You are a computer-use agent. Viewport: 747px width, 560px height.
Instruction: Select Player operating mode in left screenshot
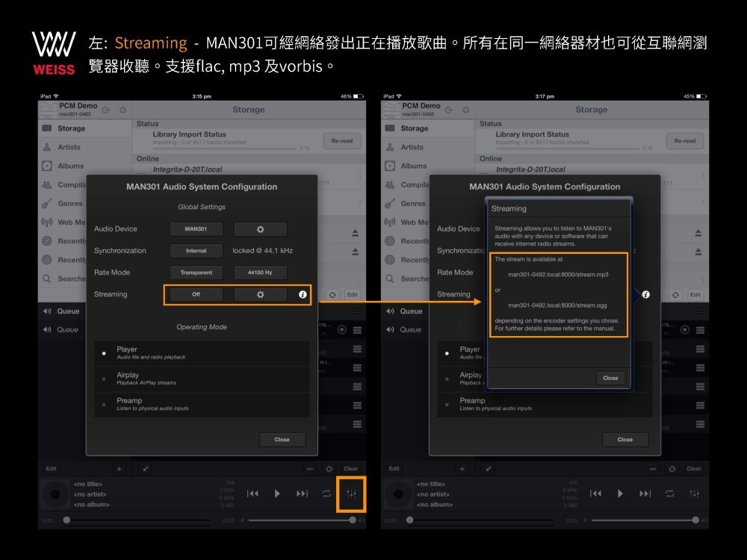(202, 353)
